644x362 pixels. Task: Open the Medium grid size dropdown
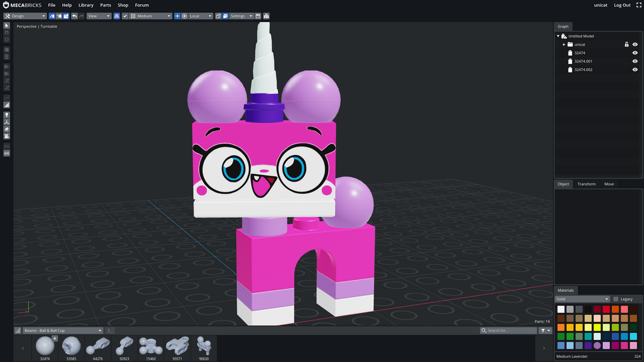point(150,16)
